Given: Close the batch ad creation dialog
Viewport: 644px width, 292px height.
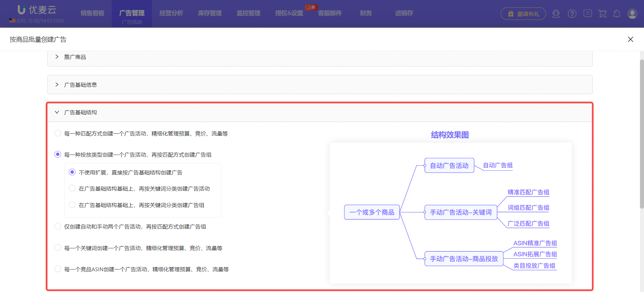Looking at the screenshot, I should pos(630,39).
